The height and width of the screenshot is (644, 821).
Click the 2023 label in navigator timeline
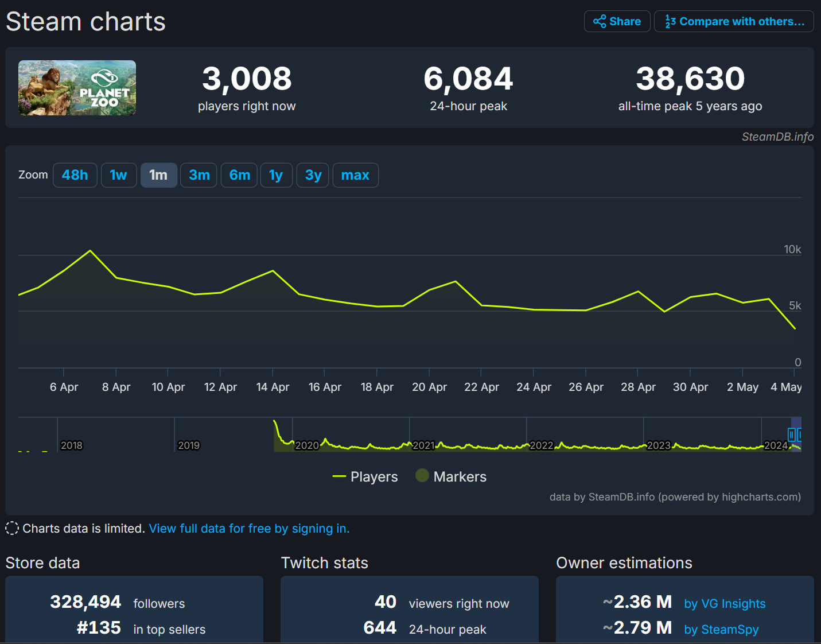(x=659, y=445)
